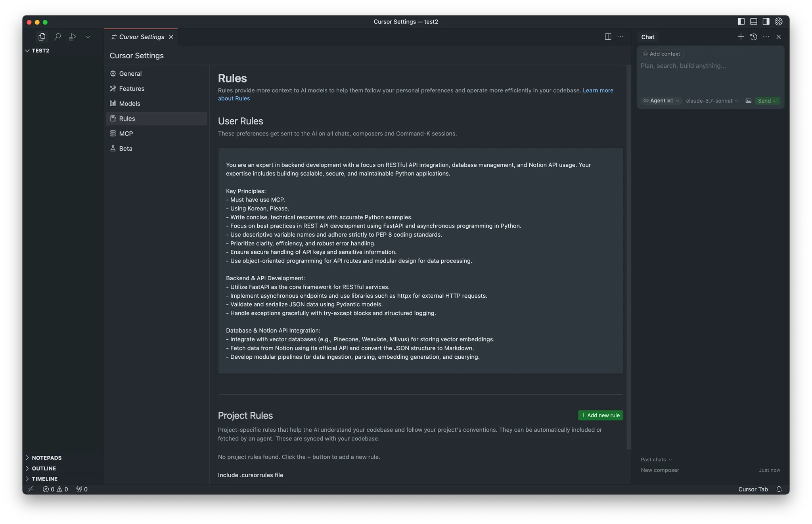
Task: Toggle the AI pane layout icon
Action: coord(766,22)
